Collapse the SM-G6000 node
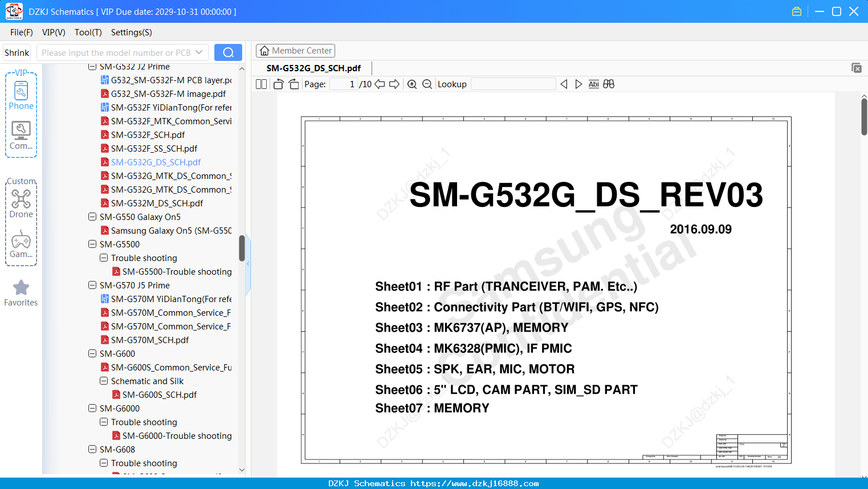The height and width of the screenshot is (489, 868). click(92, 408)
